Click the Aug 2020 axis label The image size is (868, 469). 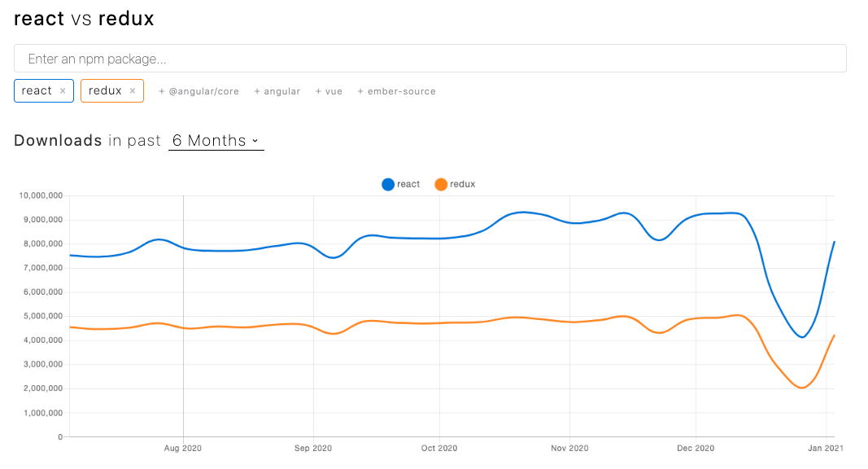coord(183,448)
